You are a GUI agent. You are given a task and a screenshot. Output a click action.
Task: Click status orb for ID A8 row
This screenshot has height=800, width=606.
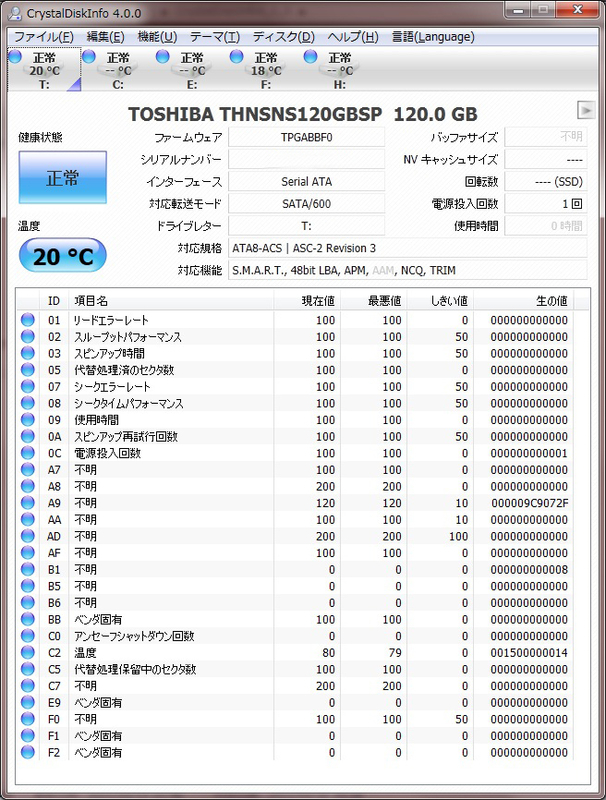tap(28, 486)
